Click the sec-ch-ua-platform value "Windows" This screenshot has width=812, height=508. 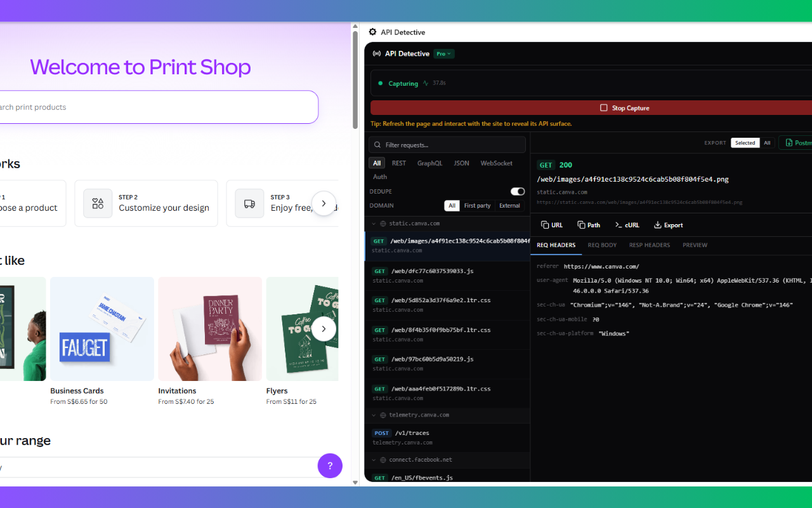614,333
